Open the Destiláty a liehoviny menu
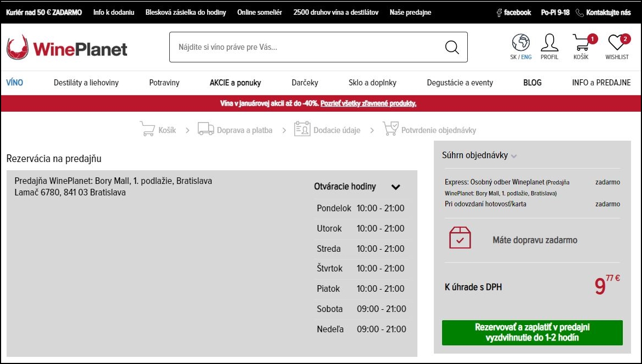 point(86,83)
